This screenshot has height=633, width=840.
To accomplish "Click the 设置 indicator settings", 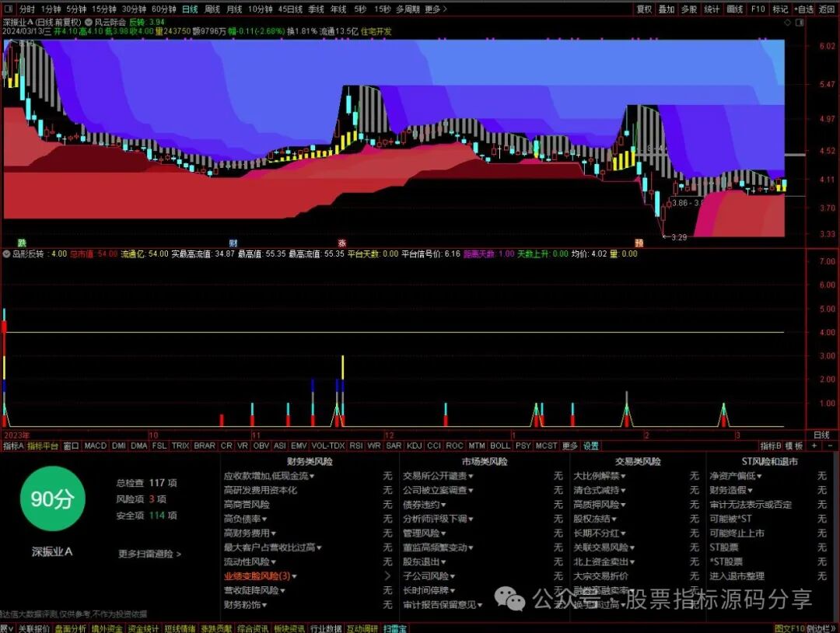I will 591,446.
